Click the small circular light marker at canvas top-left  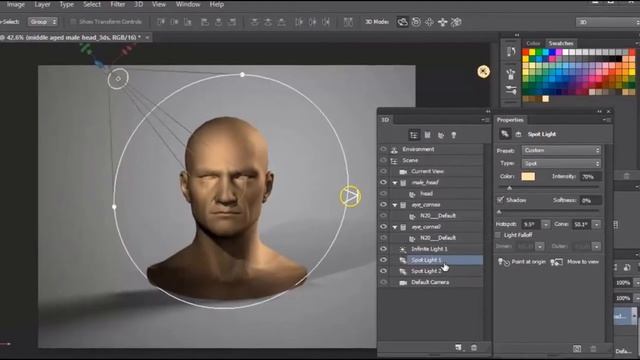point(118,79)
